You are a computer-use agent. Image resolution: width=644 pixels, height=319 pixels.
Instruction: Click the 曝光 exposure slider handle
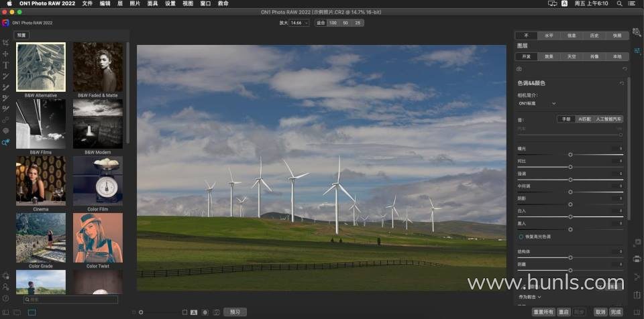(570, 155)
